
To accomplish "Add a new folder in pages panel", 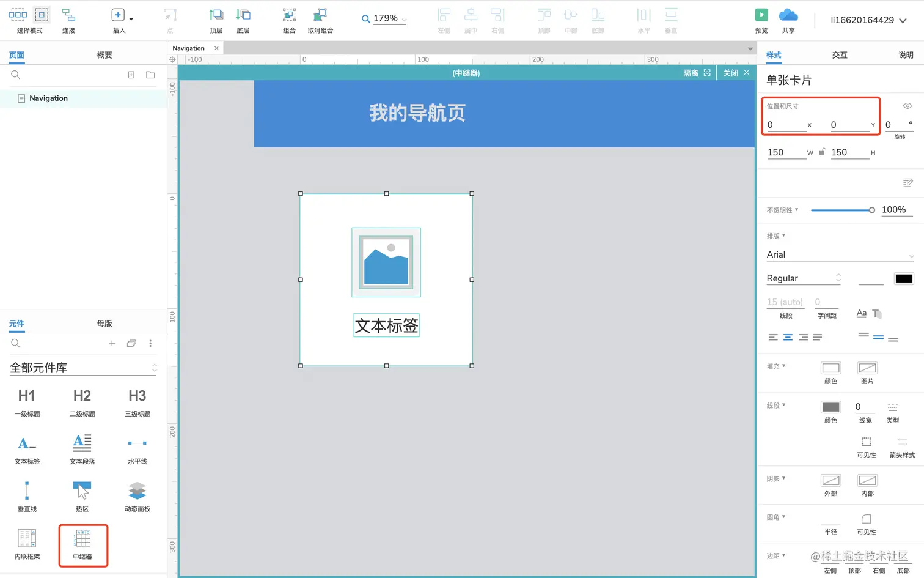I will pos(150,75).
